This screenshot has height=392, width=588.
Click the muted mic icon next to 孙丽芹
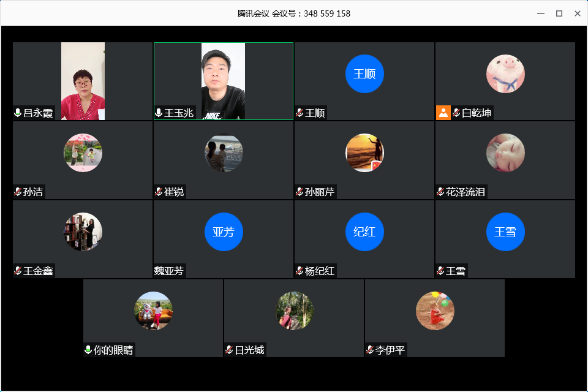point(300,192)
